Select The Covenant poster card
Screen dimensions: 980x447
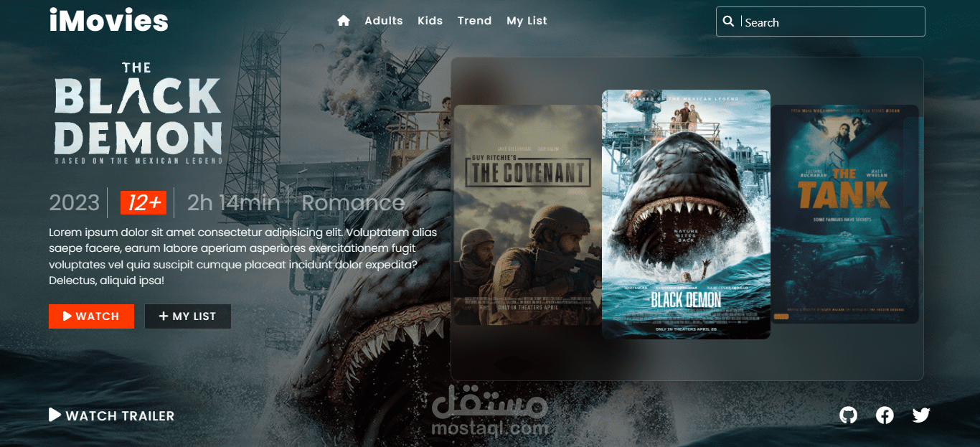point(528,215)
